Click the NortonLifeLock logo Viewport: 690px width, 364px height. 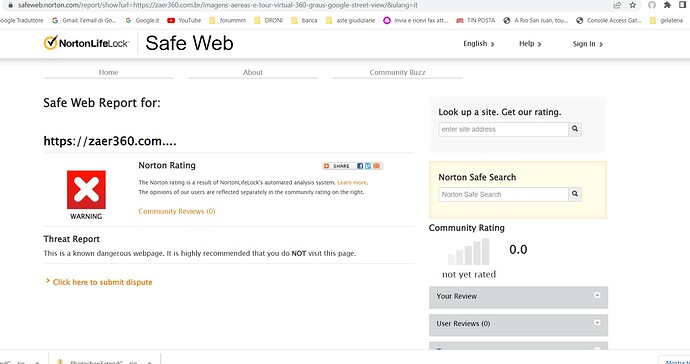coord(86,43)
